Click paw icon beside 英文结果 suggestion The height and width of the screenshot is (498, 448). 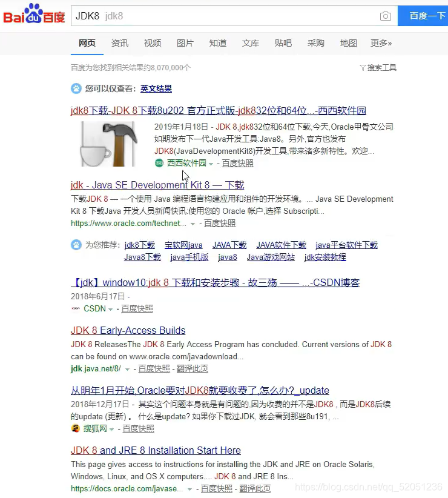76,88
